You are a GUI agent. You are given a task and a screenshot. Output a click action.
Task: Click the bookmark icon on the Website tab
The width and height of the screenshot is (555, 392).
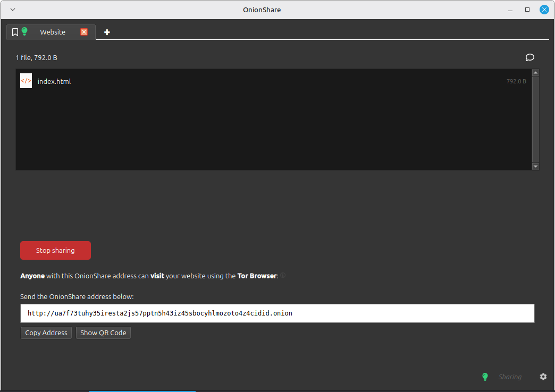point(15,31)
